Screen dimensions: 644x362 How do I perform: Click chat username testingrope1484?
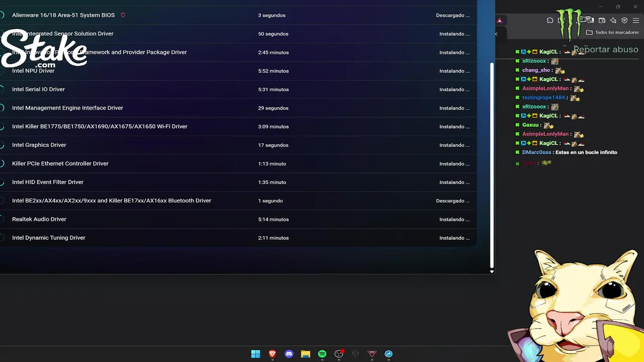(543, 98)
